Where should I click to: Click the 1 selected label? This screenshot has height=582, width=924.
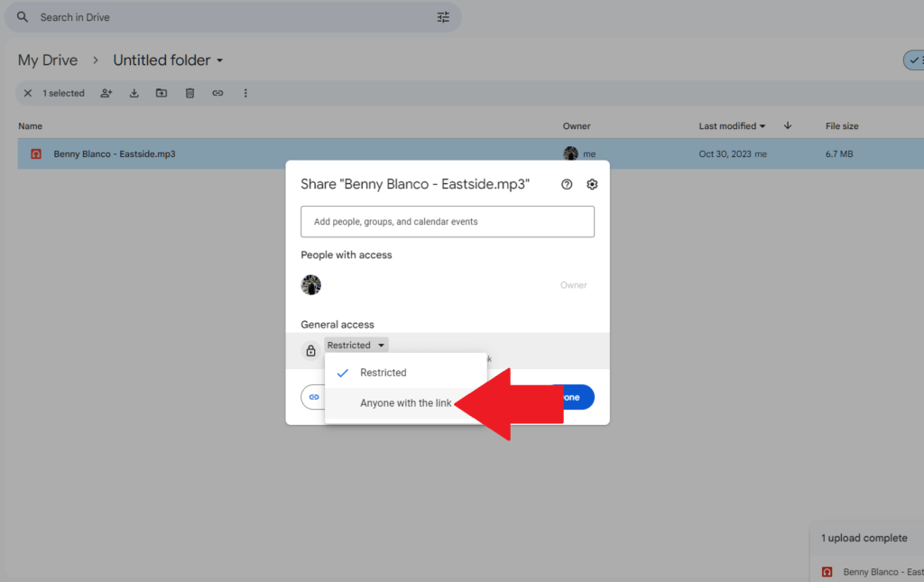tap(64, 93)
